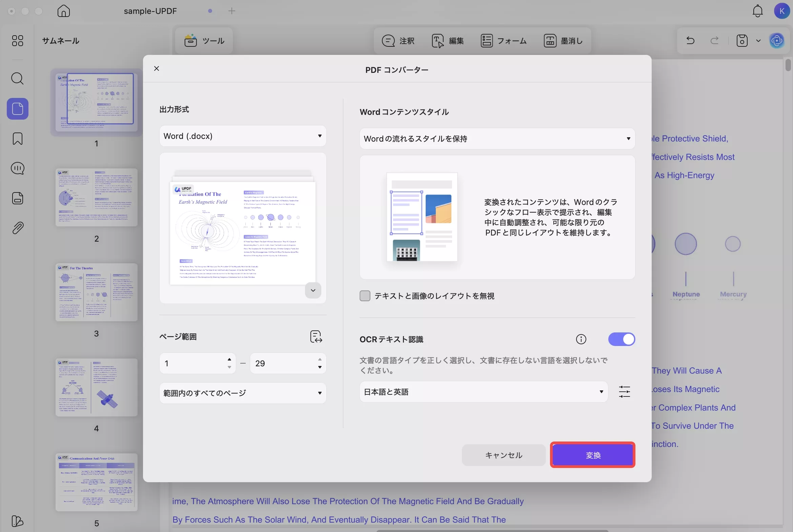793x532 pixels.
Task: Open the notifications bell
Action: point(757,11)
